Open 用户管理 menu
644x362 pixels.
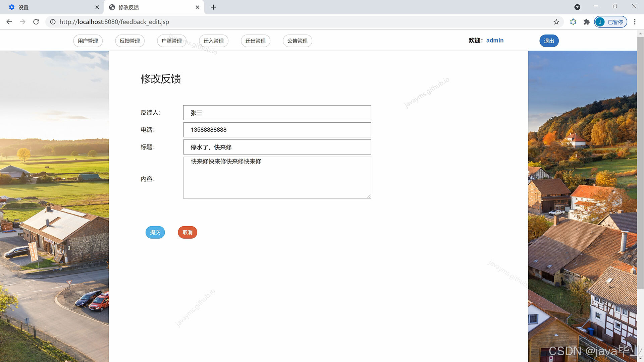click(88, 41)
